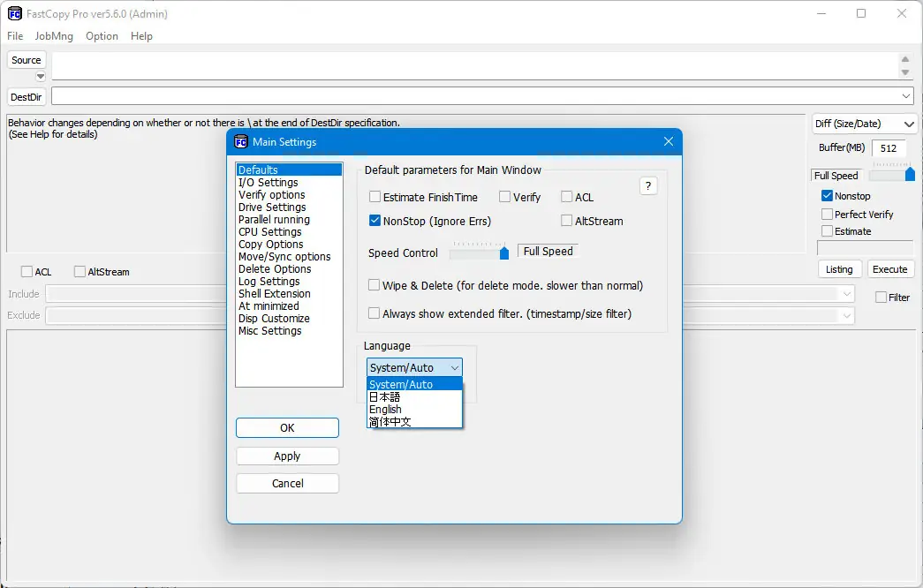Open the File menu

[15, 36]
